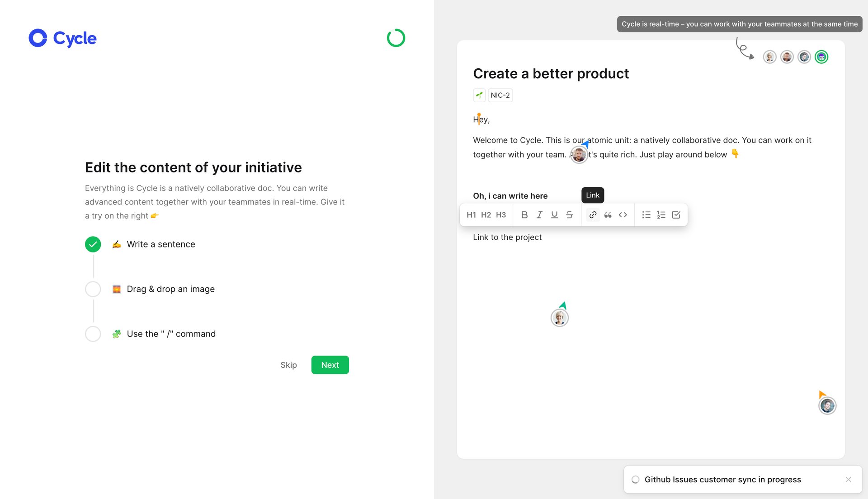The image size is (868, 499).
Task: Click Skip to bypass this onboarding step
Action: (288, 365)
